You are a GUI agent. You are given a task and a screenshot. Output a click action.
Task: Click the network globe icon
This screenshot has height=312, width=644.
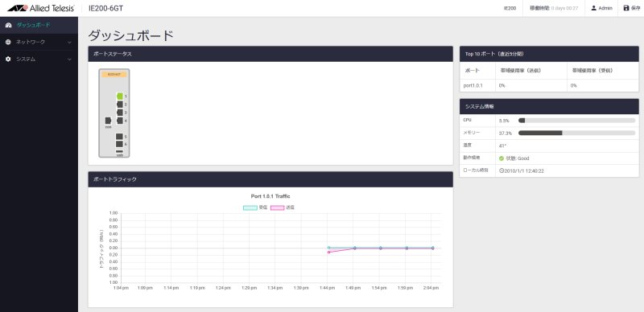click(x=8, y=42)
